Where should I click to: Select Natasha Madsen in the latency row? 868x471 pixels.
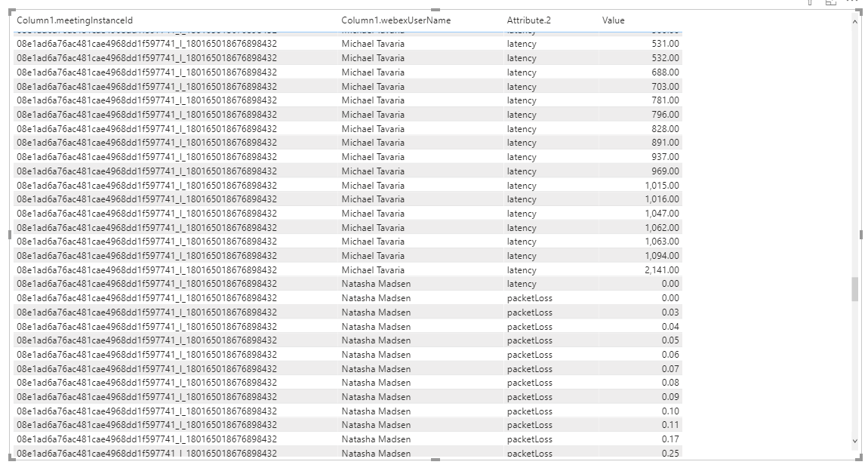376,284
